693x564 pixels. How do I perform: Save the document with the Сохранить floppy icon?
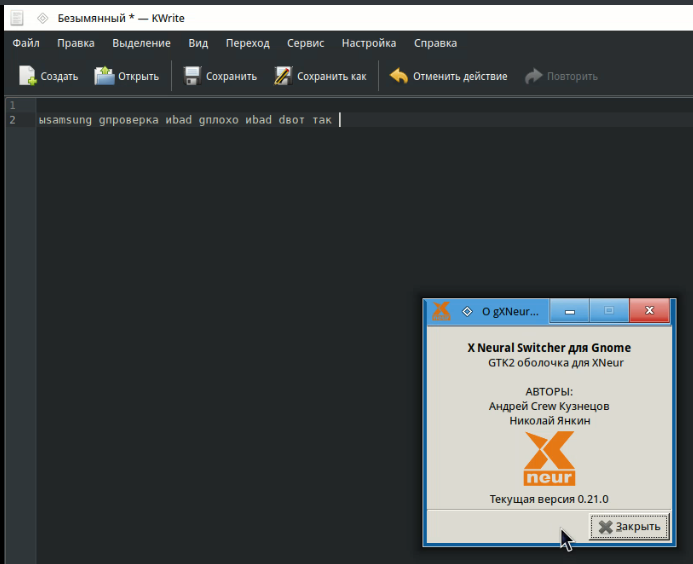tap(192, 76)
